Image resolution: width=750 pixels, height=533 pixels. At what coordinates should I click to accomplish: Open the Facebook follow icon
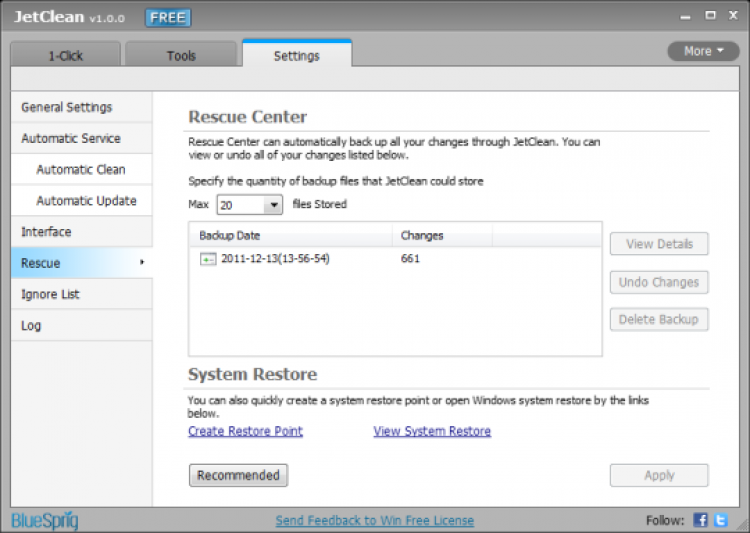pyautogui.click(x=700, y=520)
